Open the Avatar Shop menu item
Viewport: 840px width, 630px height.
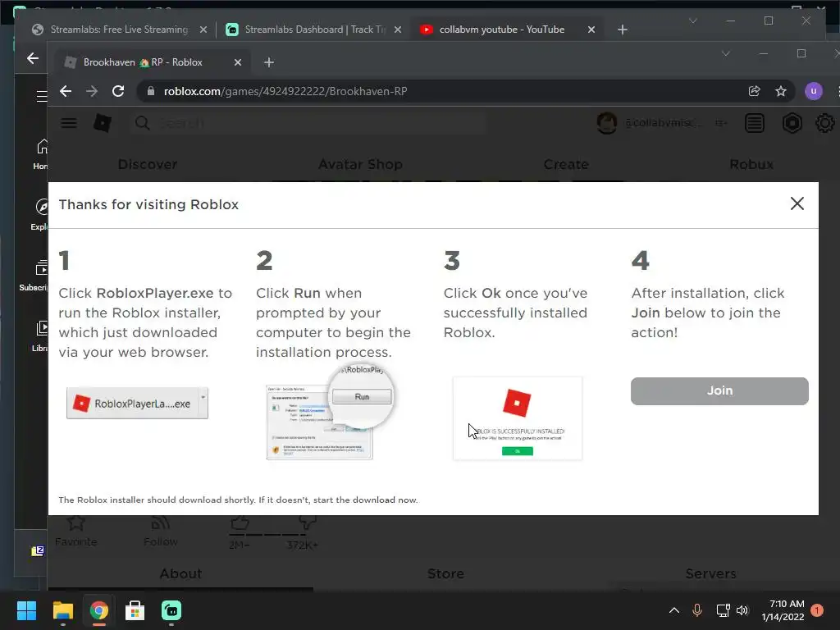coord(360,164)
